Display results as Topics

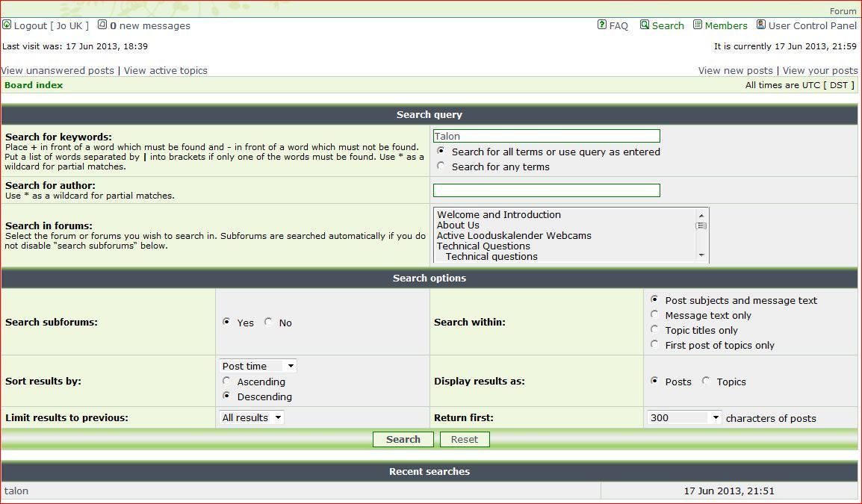point(706,381)
